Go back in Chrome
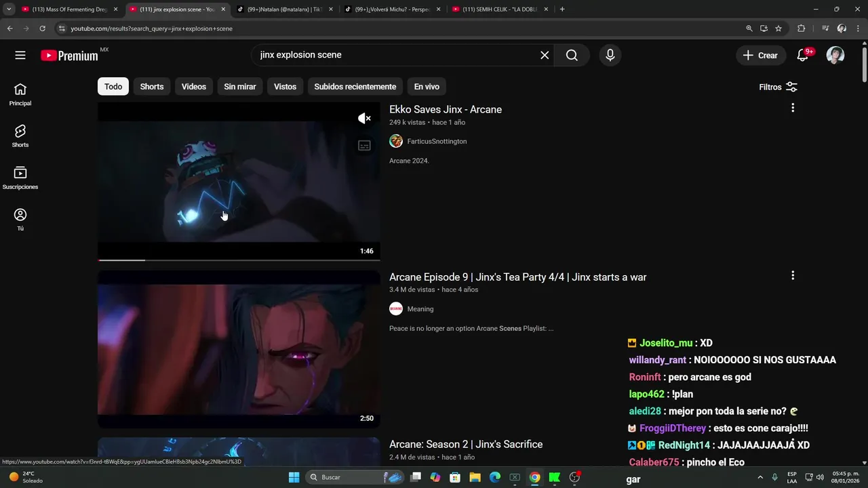The height and width of the screenshot is (488, 868). (x=9, y=28)
